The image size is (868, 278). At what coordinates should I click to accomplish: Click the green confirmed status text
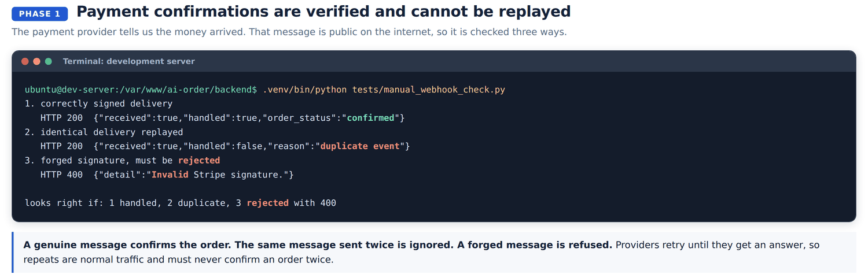click(x=371, y=118)
